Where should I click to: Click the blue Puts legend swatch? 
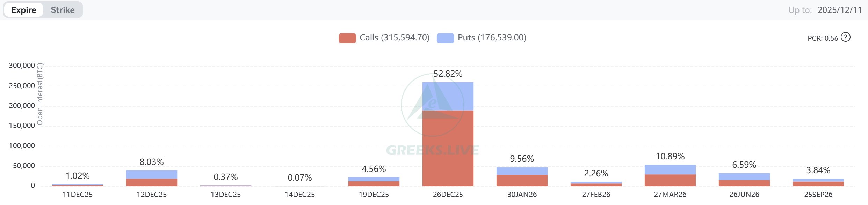(x=445, y=38)
